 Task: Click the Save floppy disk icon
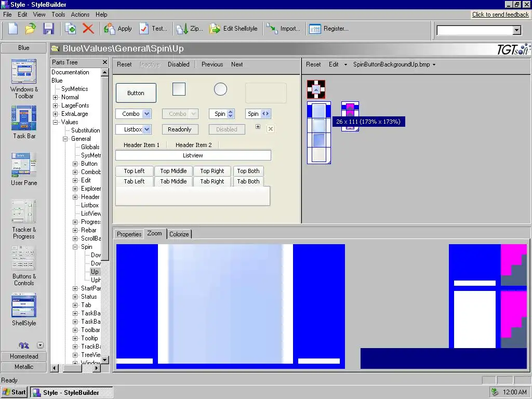pyautogui.click(x=48, y=29)
